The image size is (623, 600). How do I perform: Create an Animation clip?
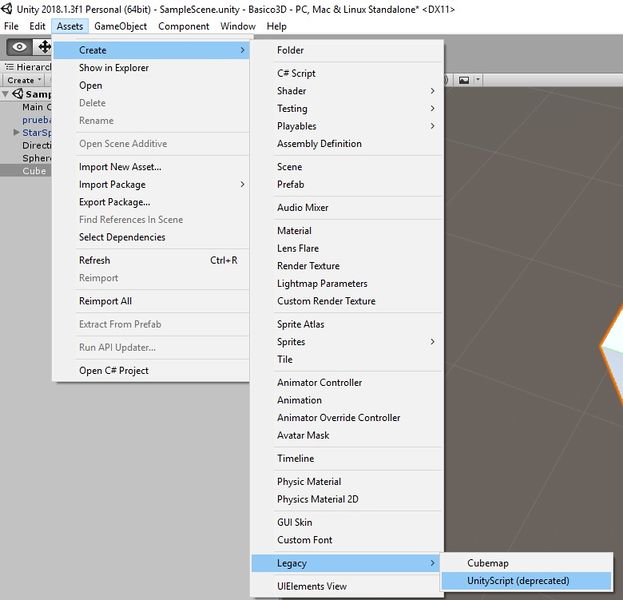click(347, 400)
